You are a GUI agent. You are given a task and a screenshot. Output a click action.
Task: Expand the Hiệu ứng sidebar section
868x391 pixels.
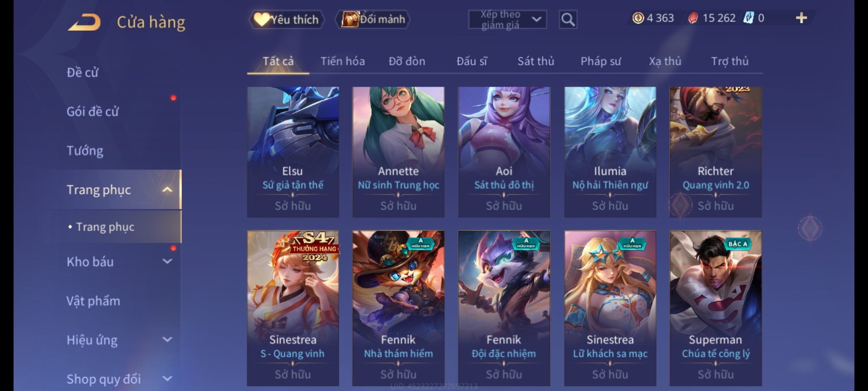(167, 340)
